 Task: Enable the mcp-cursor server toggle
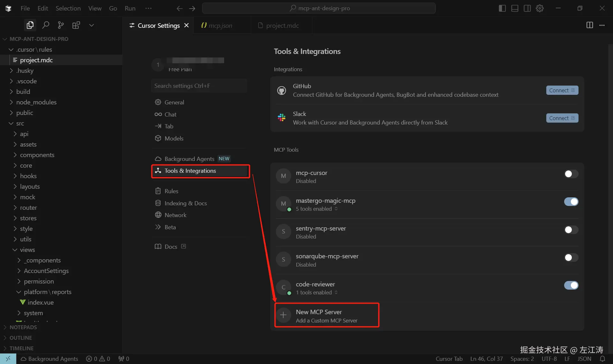[x=571, y=174]
